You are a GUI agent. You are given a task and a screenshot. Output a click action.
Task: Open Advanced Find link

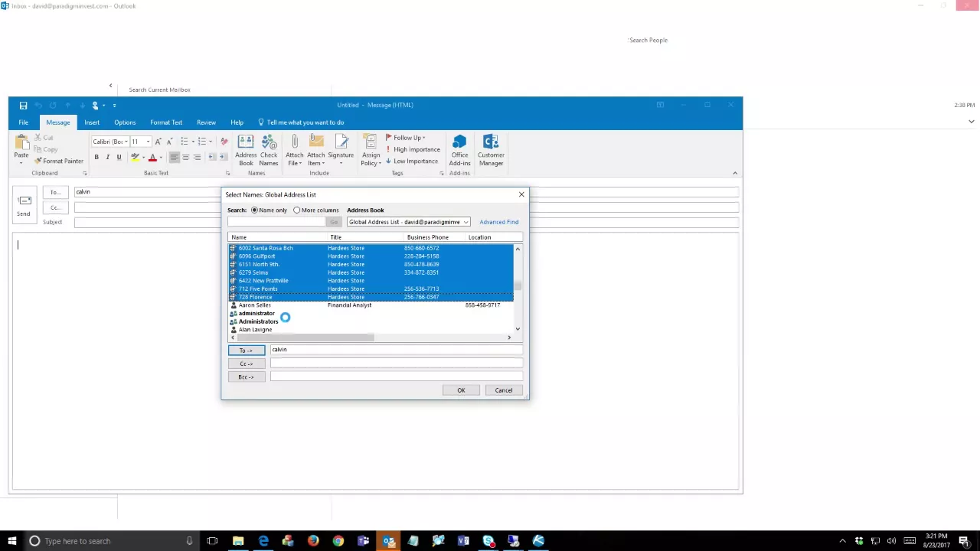click(x=499, y=222)
